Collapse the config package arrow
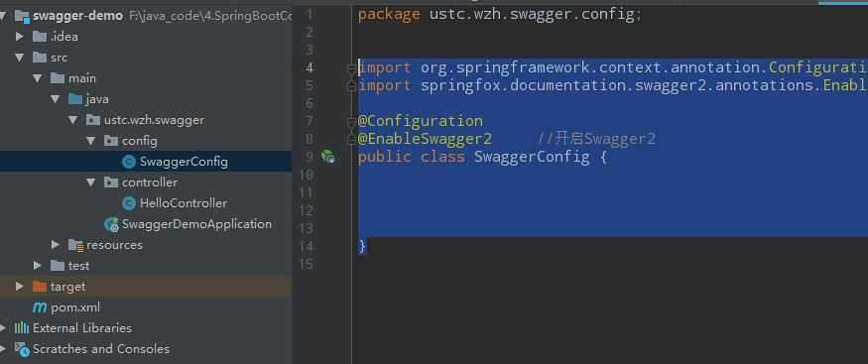 (x=91, y=141)
